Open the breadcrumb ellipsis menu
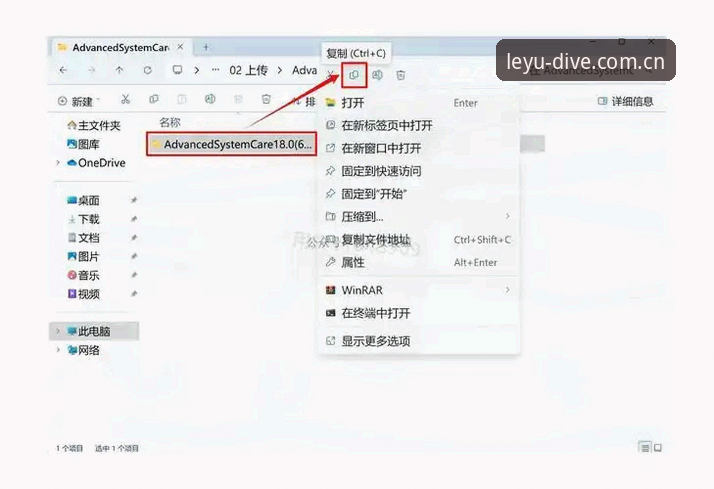 click(215, 70)
